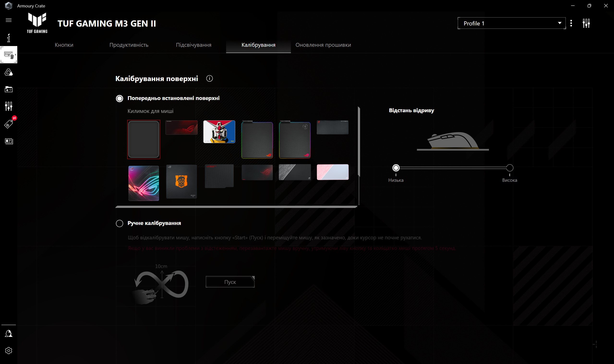Screen dimensions: 614x364
Task: Open the Device section keyboard icon
Action: [9, 54]
